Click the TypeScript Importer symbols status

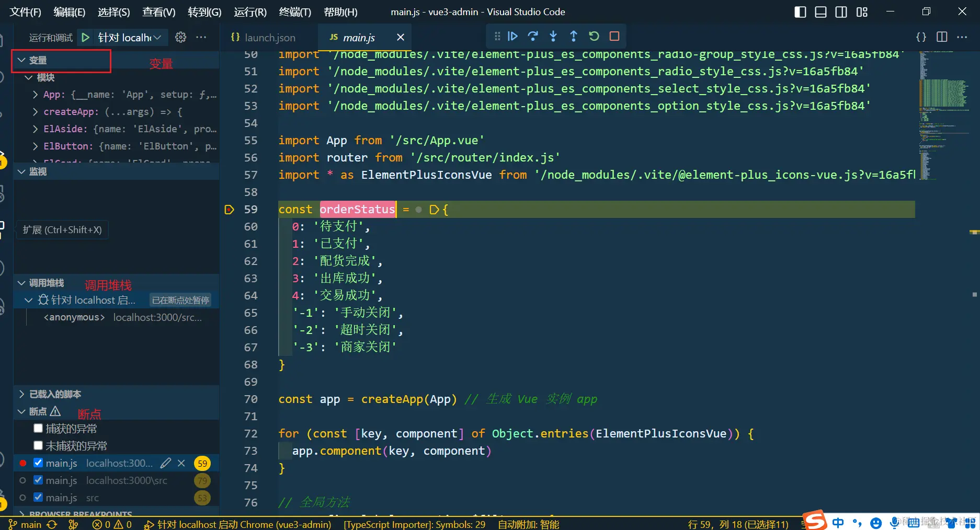(414, 524)
